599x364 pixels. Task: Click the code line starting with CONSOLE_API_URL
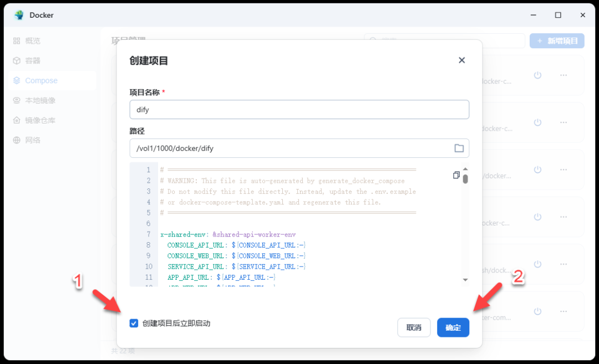(236, 245)
